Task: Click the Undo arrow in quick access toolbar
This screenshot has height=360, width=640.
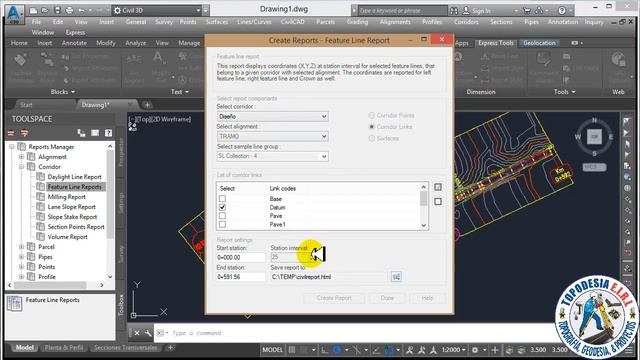Action: click(x=81, y=10)
